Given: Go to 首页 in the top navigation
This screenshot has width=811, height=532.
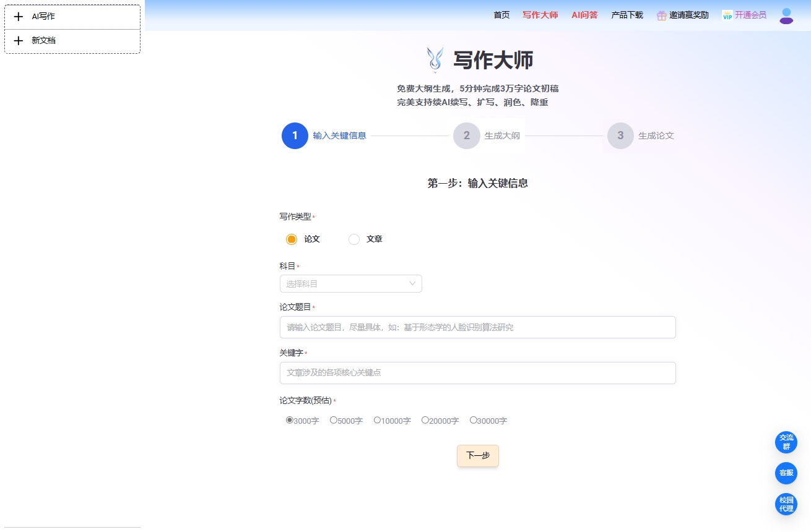Looking at the screenshot, I should [x=501, y=15].
